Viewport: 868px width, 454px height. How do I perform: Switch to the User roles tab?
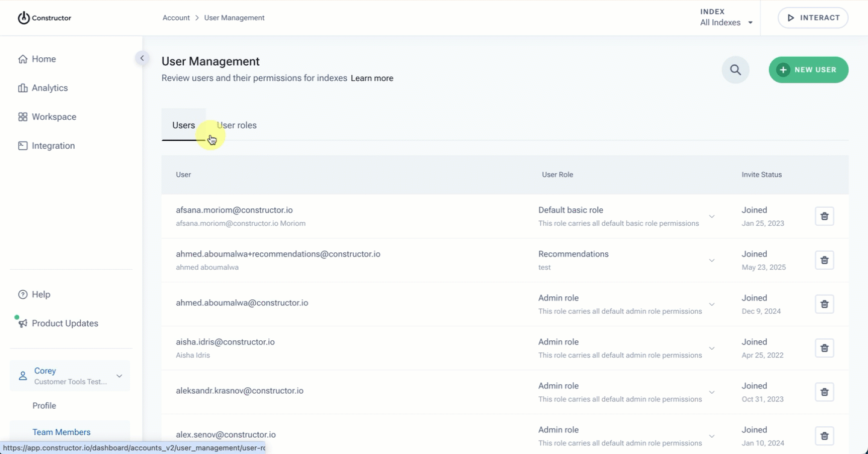point(236,125)
